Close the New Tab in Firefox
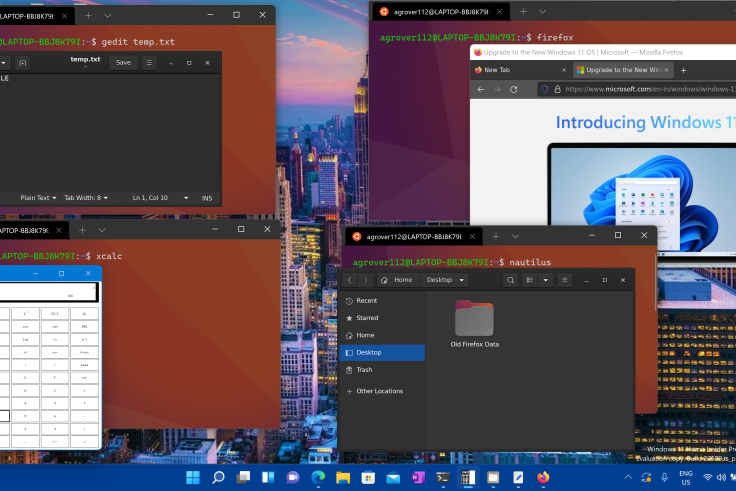736x491 pixels. coord(564,70)
